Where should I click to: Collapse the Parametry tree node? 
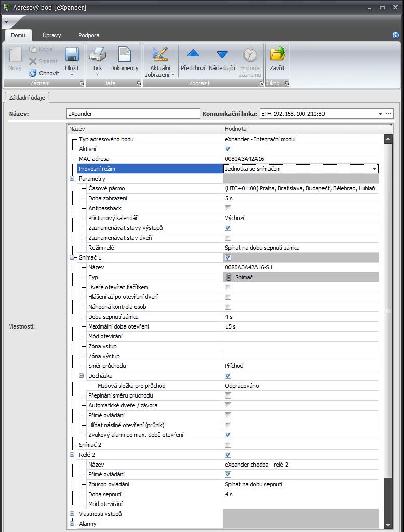tap(72, 179)
